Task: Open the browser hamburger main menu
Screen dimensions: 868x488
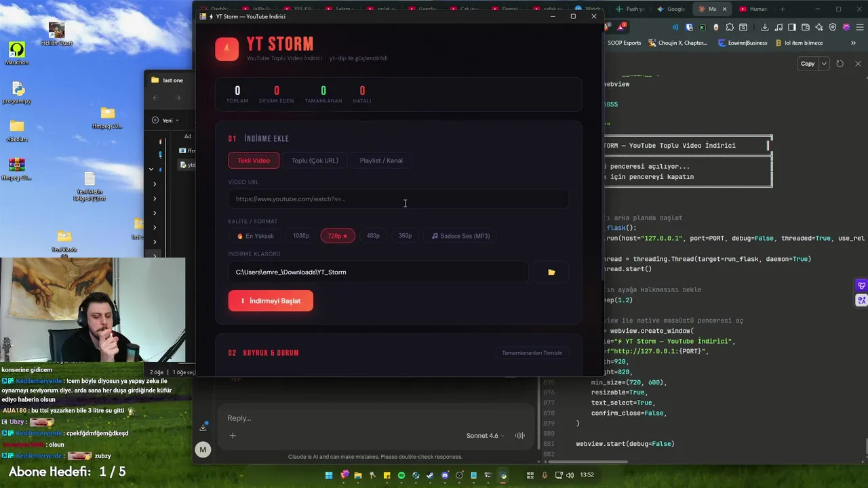Action: pos(860,27)
